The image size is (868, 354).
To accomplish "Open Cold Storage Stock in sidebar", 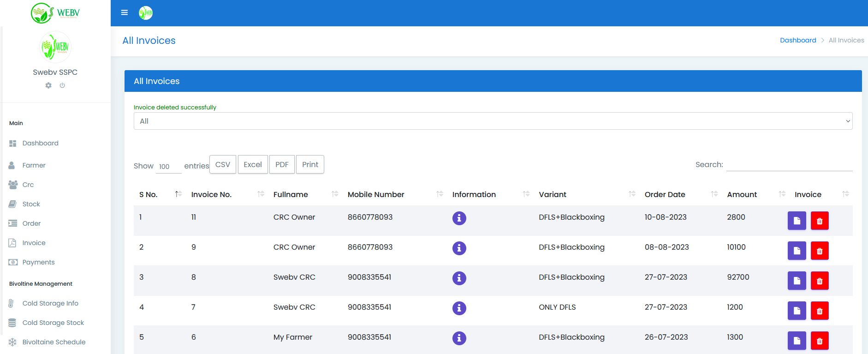I will click(x=53, y=323).
